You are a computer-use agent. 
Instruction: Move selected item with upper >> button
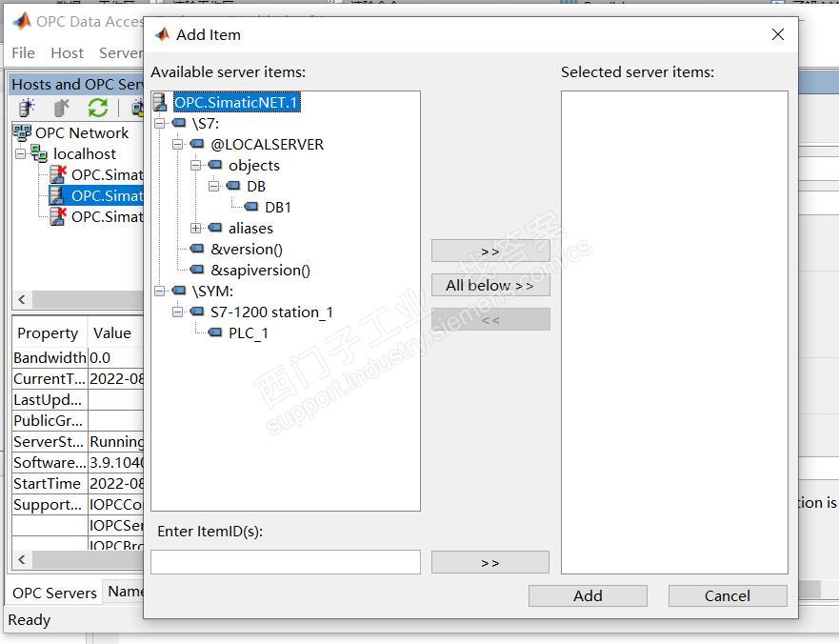coord(490,252)
